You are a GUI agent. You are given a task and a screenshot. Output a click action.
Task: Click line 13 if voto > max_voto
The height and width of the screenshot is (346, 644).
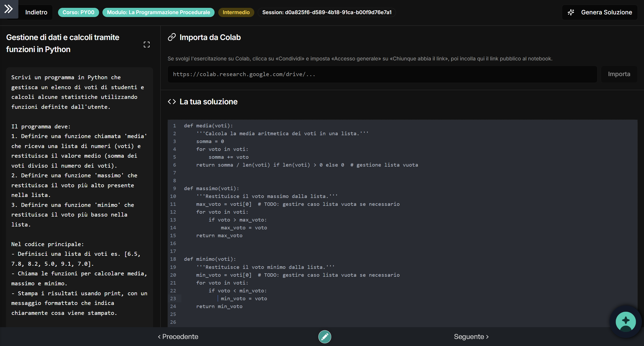click(x=238, y=220)
